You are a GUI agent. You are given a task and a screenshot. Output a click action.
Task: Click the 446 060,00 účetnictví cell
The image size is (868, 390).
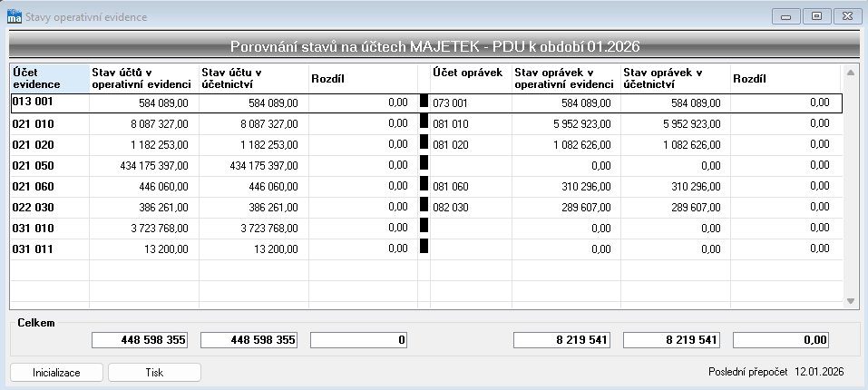click(x=254, y=187)
